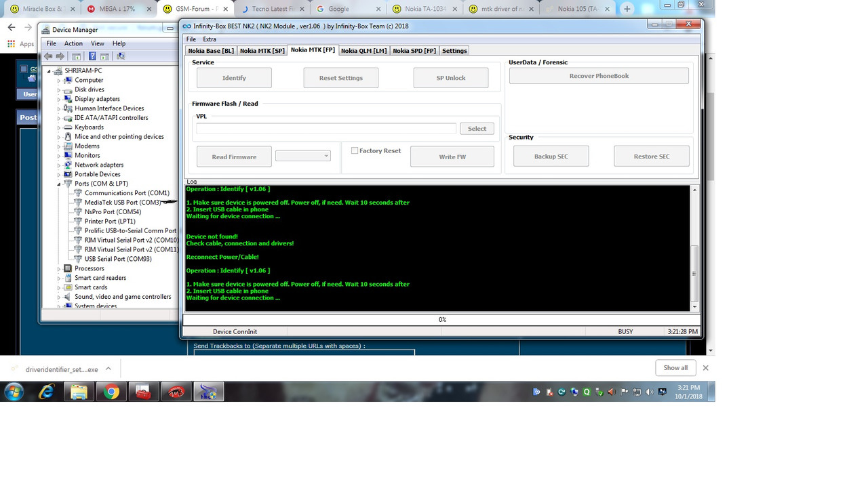Click the Action Center flag in system tray
Screen dimensions: 868x494
point(624,392)
